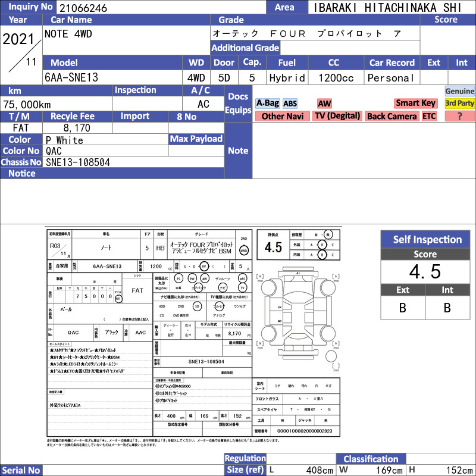Screen dimensions: 476x476
Task: Click the height value 152cm
Action: click(x=459, y=470)
